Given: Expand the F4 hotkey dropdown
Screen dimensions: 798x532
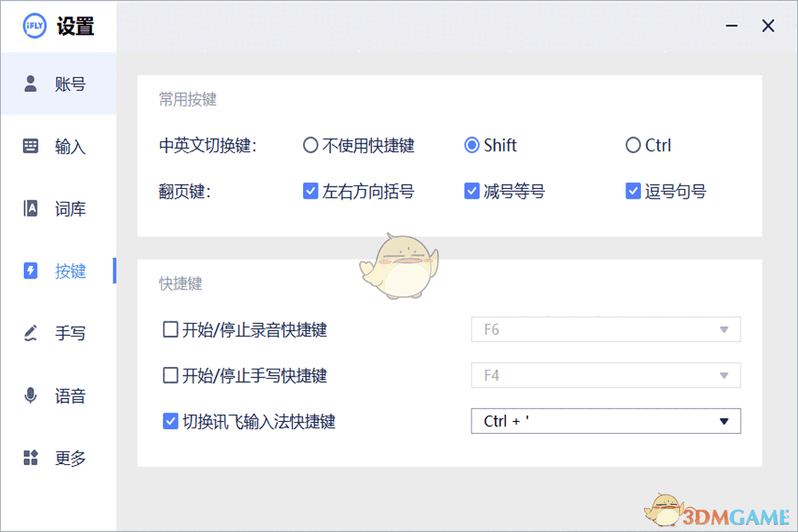Looking at the screenshot, I should coord(723,375).
